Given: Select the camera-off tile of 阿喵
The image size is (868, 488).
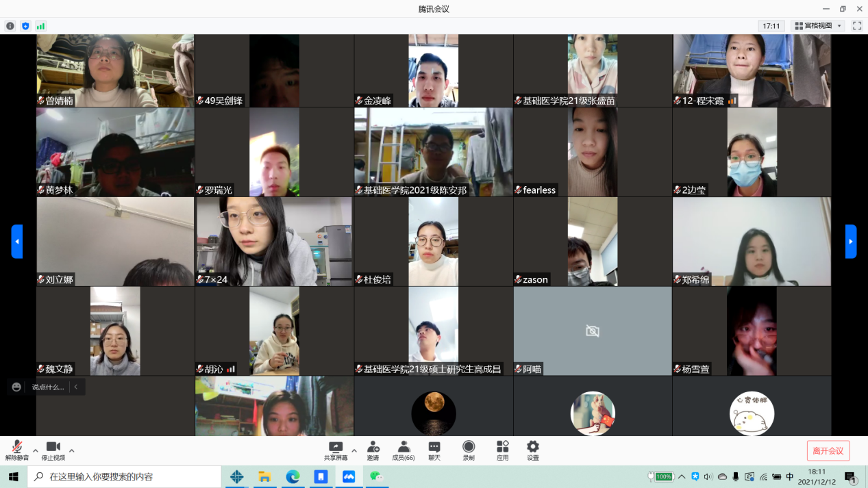Looking at the screenshot, I should coord(593,331).
